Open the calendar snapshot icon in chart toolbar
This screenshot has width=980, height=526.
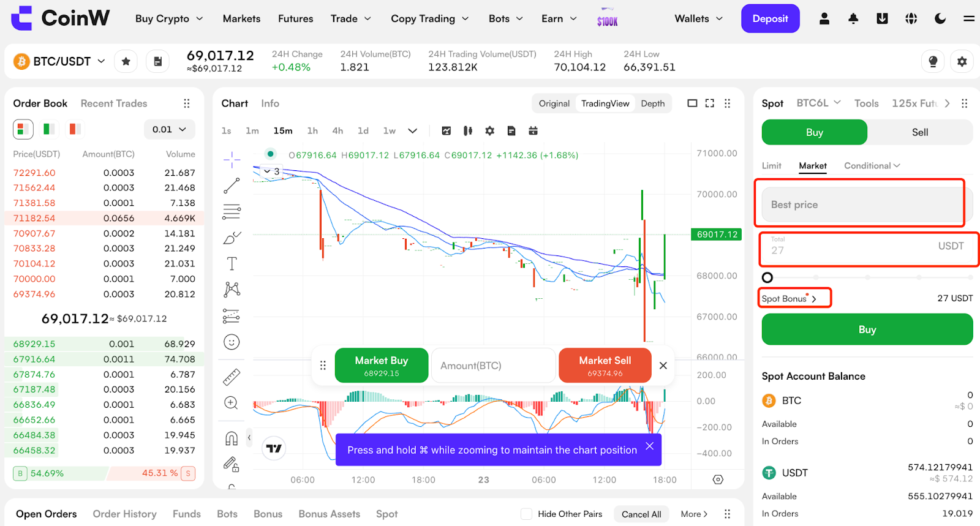(x=533, y=130)
